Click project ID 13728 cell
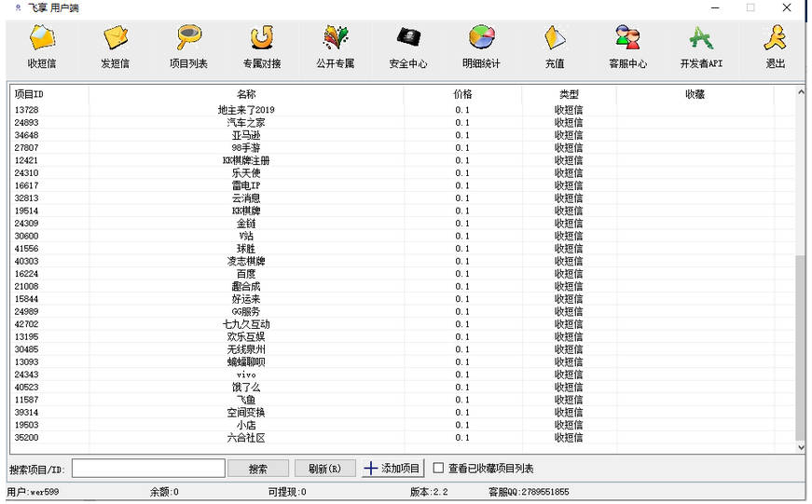Viewport: 812px width, 504px height. coord(26,110)
